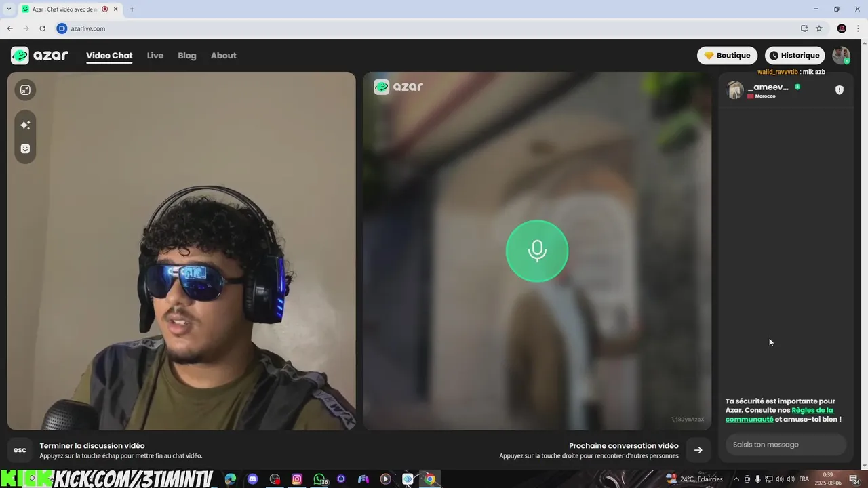Open the Video Chat tab

[109, 56]
